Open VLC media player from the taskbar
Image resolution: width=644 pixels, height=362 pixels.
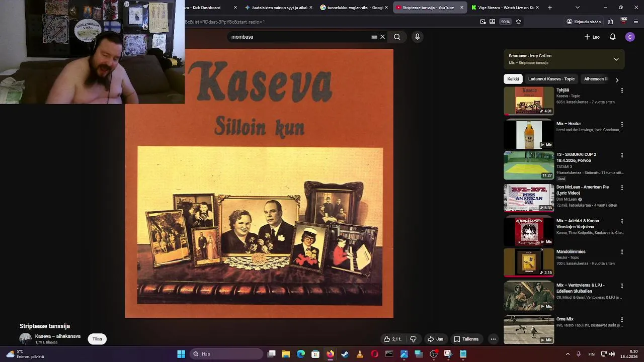(x=359, y=354)
